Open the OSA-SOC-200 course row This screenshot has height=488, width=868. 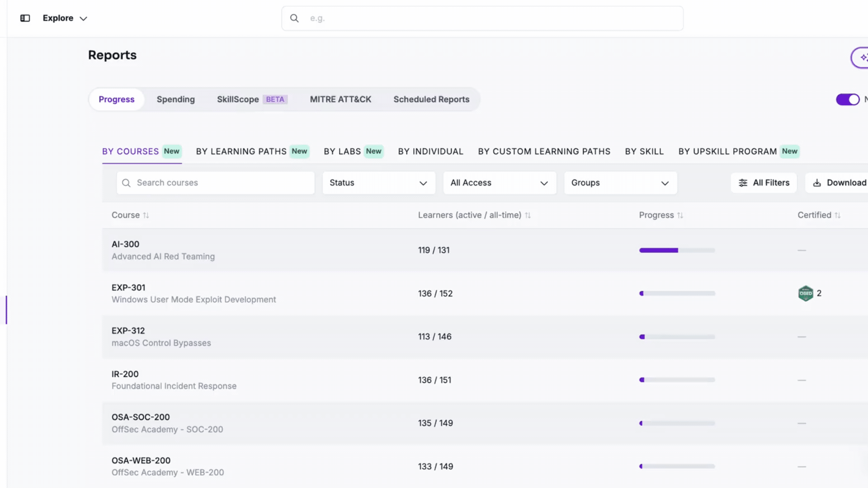coord(485,423)
